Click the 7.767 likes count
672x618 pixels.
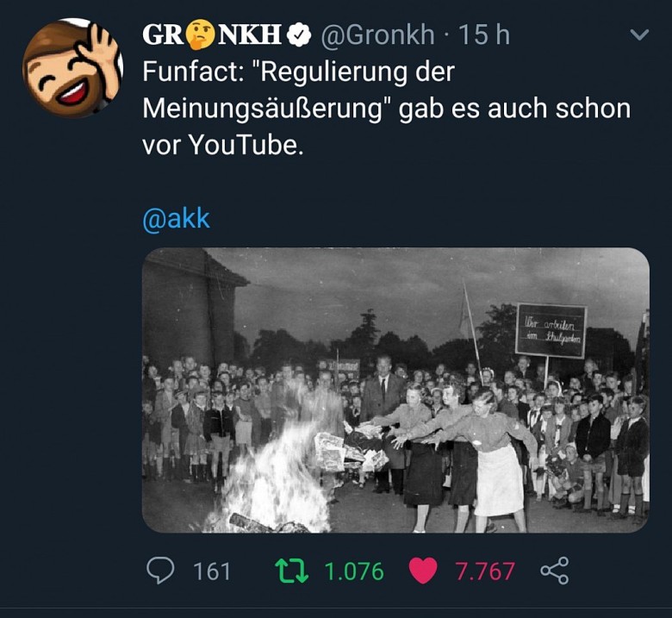coord(485,571)
